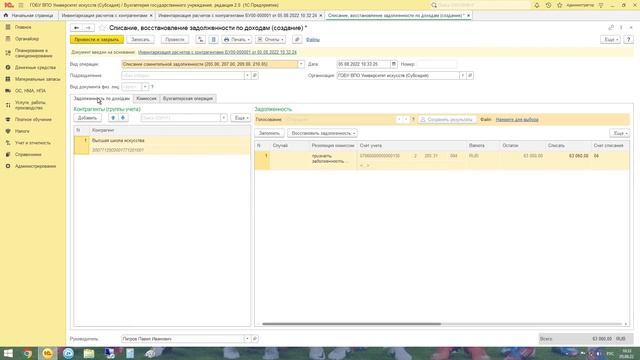Screen dimensions: 640x360
Task: Click Провести и закрыть button
Action: click(97, 40)
